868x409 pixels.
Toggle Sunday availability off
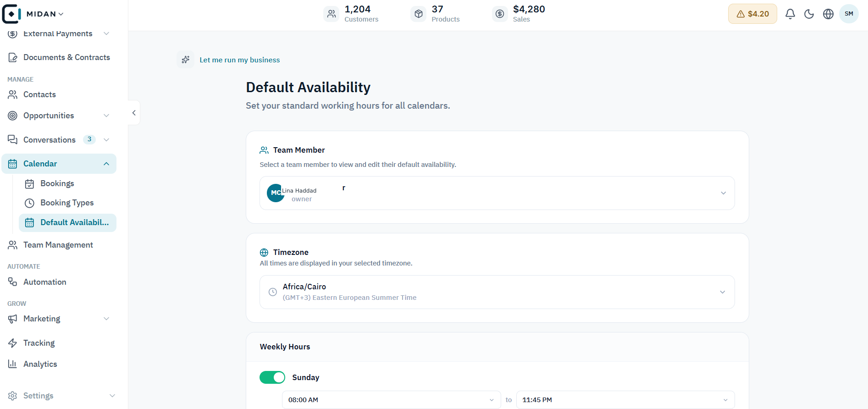(272, 377)
